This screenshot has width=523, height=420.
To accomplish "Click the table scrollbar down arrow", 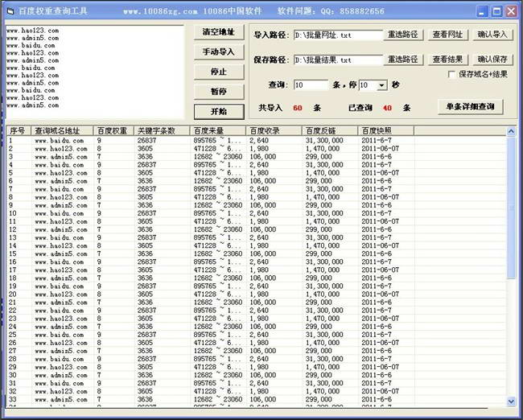I will [511, 401].
